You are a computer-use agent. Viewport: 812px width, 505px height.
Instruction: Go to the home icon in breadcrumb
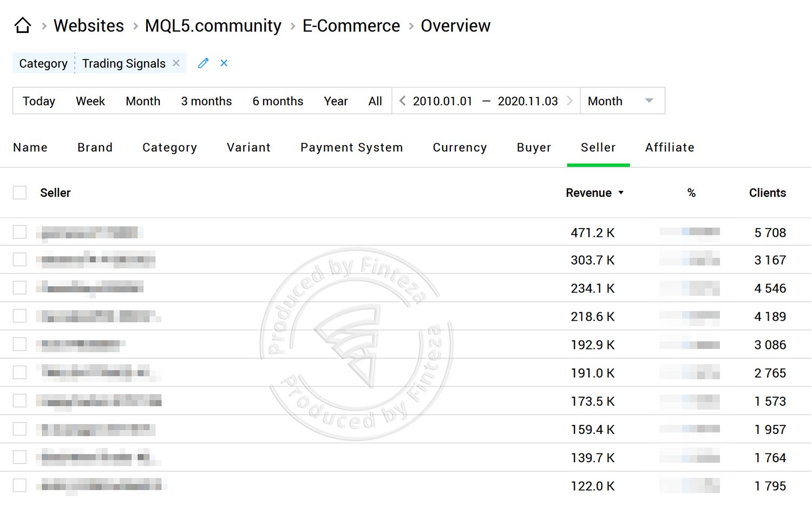[23, 25]
